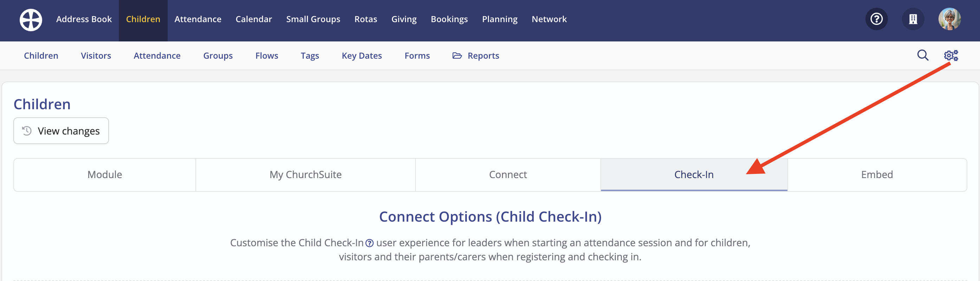Screen dimensions: 980x281
Task: Click the ChurchSuite logo icon
Action: 31,20
